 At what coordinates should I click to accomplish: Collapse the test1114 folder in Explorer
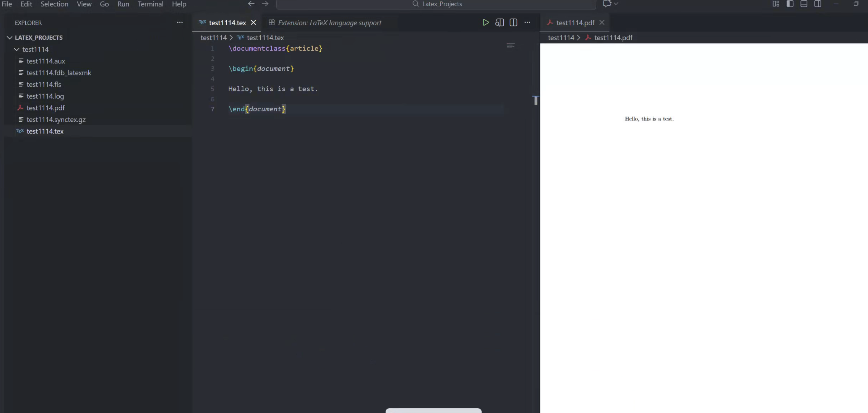point(16,49)
